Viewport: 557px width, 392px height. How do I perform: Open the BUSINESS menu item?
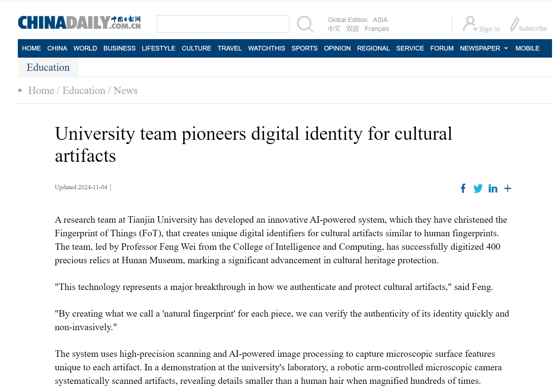[119, 48]
